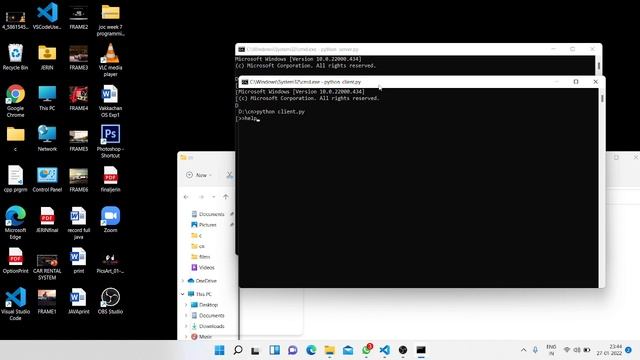Screen dimensions: 640x360
Task: Select the FRAME6 image on desktop
Action: pyautogui.click(x=78, y=180)
